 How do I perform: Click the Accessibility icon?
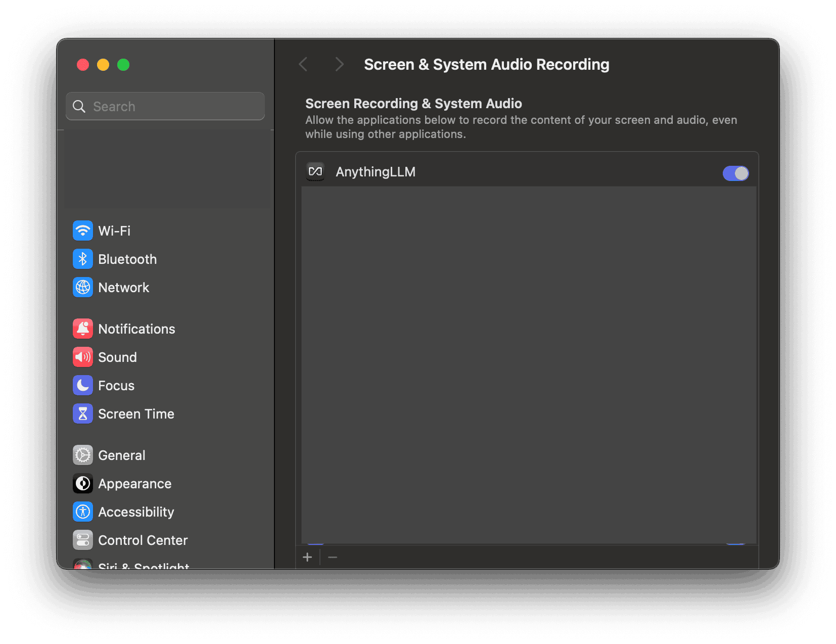[x=83, y=512]
